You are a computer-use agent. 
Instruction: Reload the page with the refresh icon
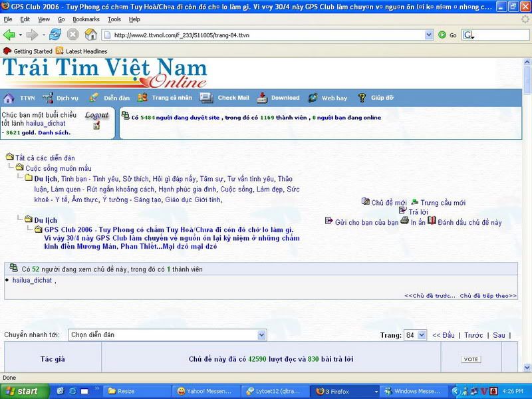tap(55, 35)
